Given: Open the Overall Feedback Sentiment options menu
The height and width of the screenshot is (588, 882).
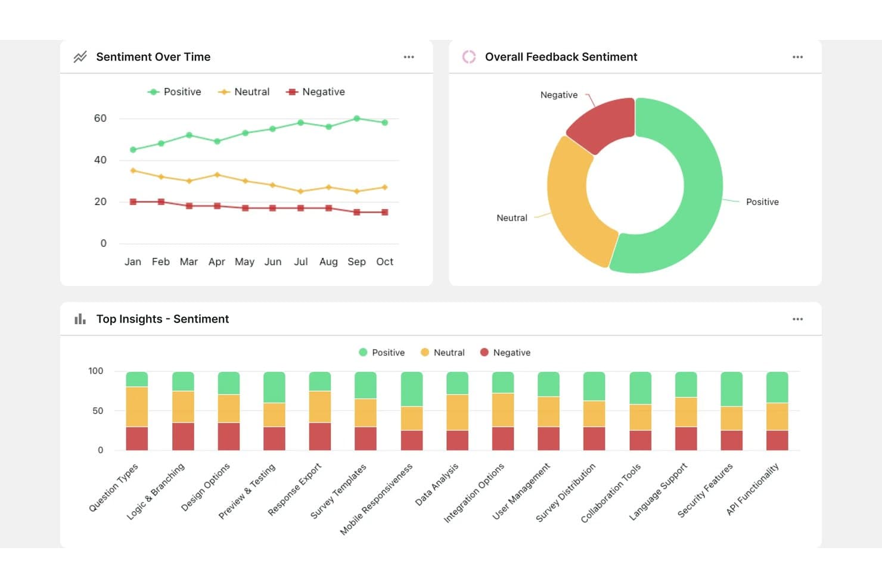Looking at the screenshot, I should (x=797, y=57).
